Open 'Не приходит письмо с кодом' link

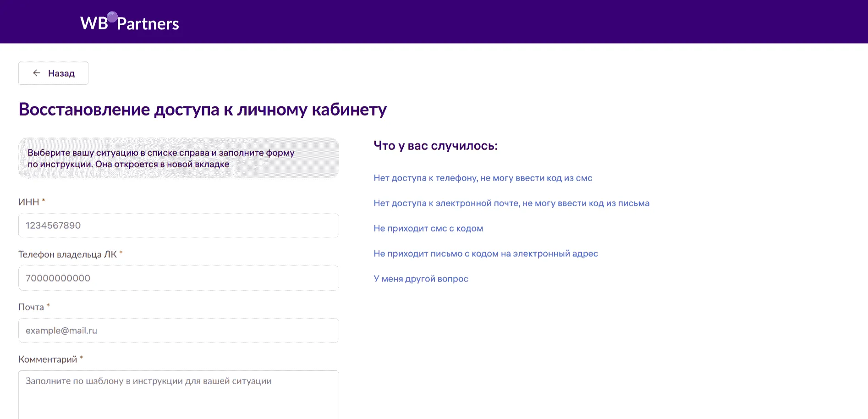[485, 254]
